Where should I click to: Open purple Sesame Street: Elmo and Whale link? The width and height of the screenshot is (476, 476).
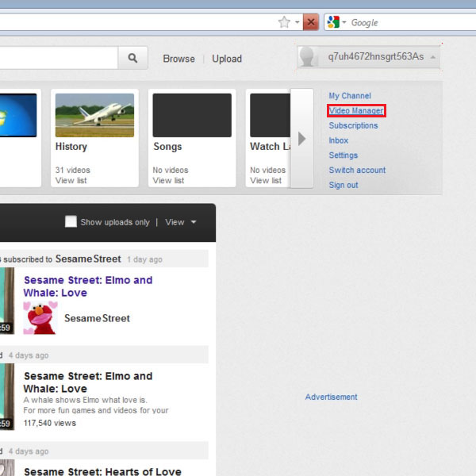tap(88, 286)
